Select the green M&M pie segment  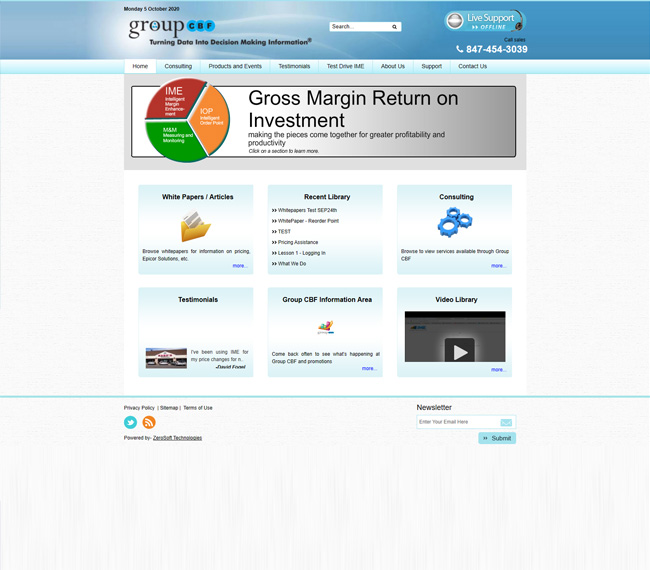click(x=170, y=138)
